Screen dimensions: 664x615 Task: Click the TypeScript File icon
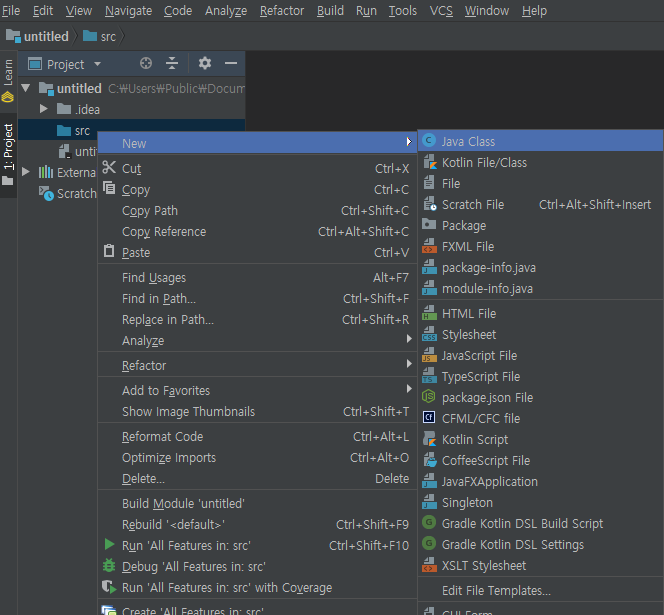point(429,376)
